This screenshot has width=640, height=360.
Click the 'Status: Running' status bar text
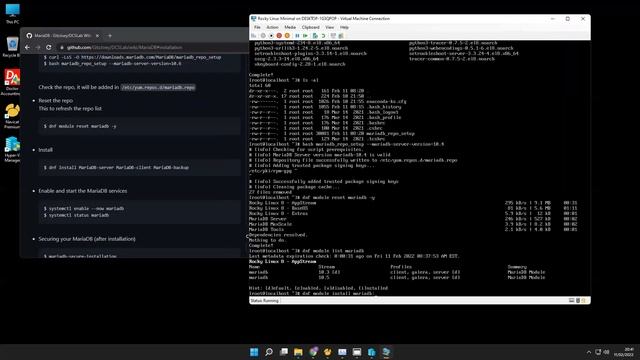pos(264,301)
